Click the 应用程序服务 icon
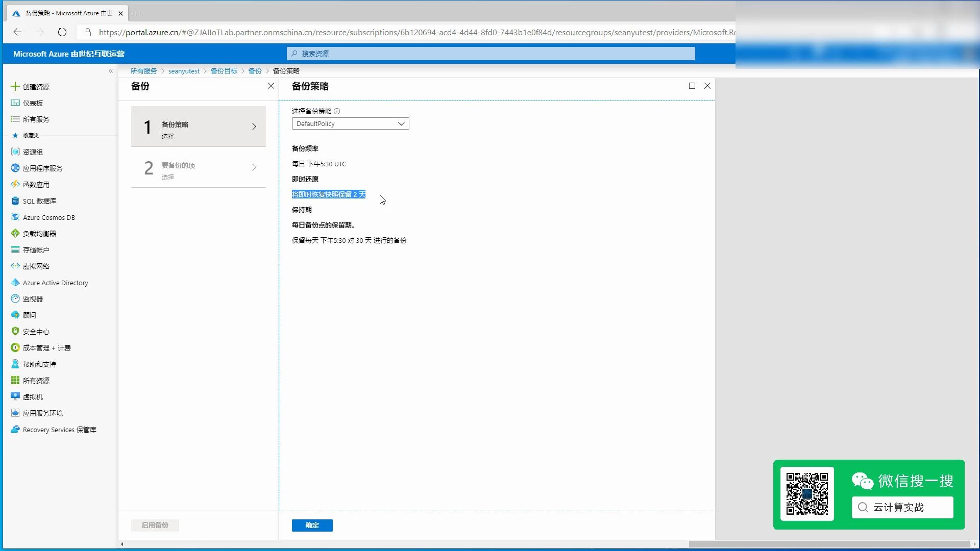 [15, 168]
